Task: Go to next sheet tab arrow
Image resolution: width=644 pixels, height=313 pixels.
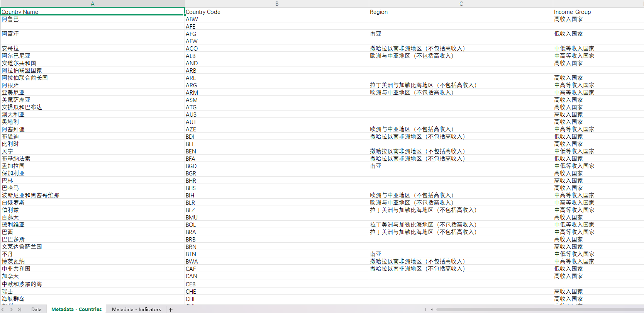Action: click(x=11, y=310)
